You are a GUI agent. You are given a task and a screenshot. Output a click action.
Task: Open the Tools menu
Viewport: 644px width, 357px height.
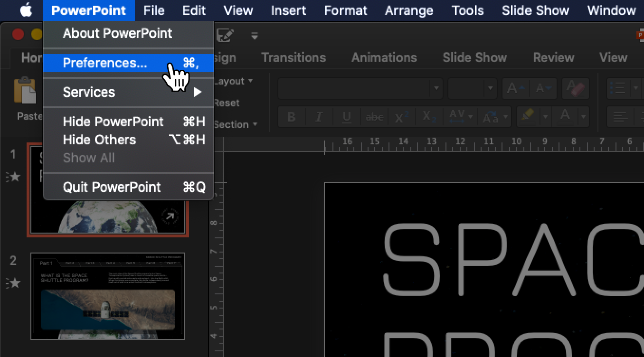468,10
